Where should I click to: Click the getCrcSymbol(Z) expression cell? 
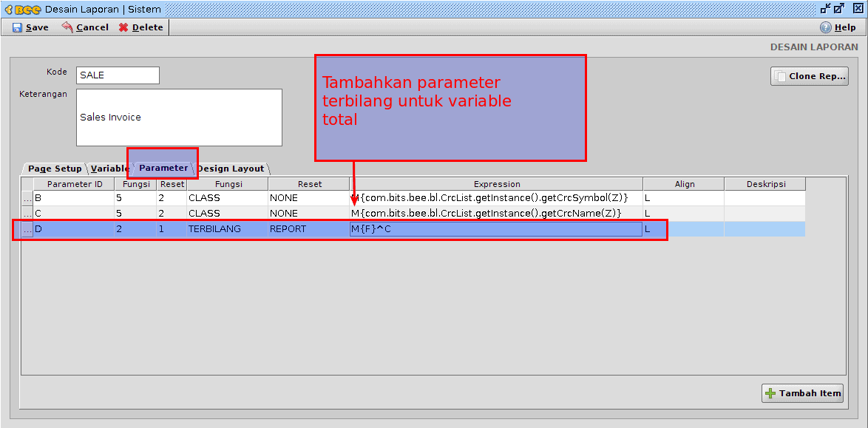497,197
